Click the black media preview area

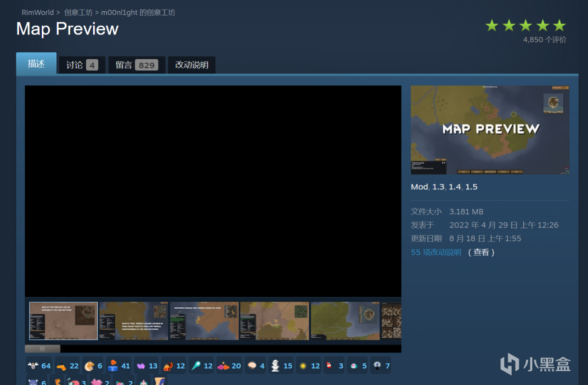click(213, 191)
